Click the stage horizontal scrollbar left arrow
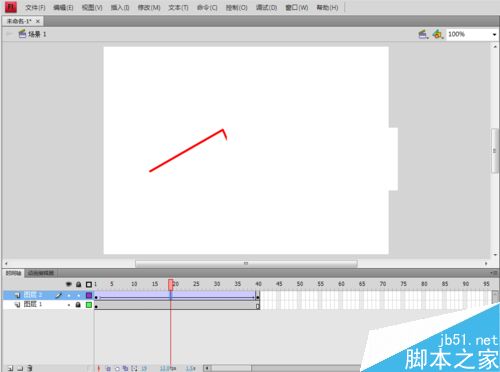Screen dimensions: 500x372 click(x=6, y=264)
